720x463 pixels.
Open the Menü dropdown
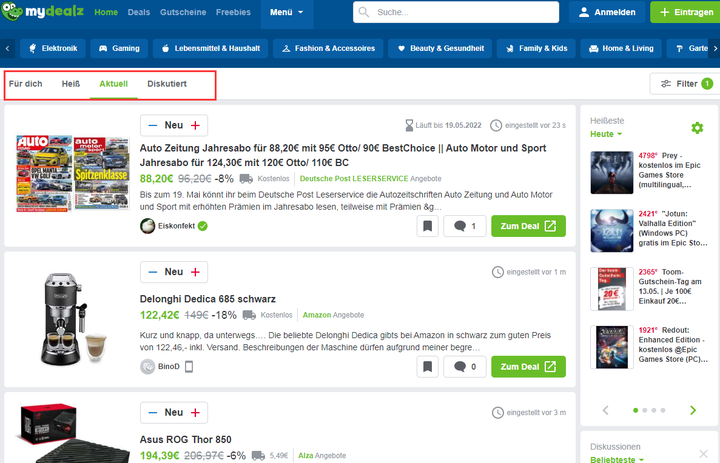tap(287, 12)
